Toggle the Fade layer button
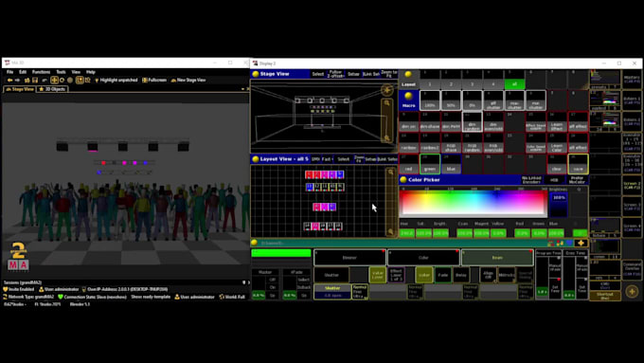 (443, 275)
